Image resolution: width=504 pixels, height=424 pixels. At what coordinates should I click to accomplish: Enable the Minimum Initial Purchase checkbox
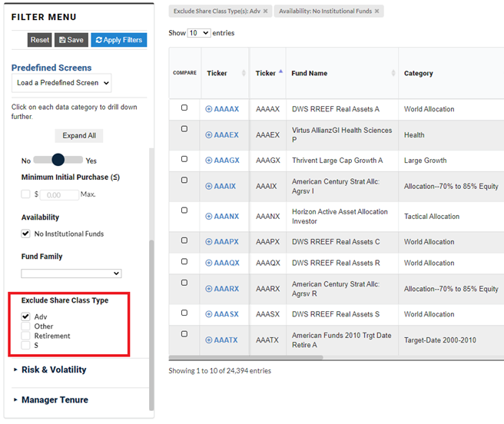point(25,194)
